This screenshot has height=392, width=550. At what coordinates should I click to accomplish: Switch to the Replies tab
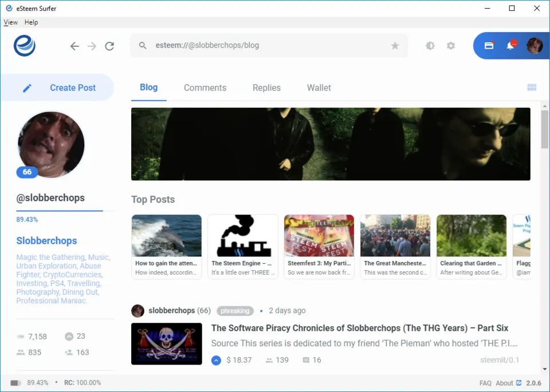coord(266,88)
